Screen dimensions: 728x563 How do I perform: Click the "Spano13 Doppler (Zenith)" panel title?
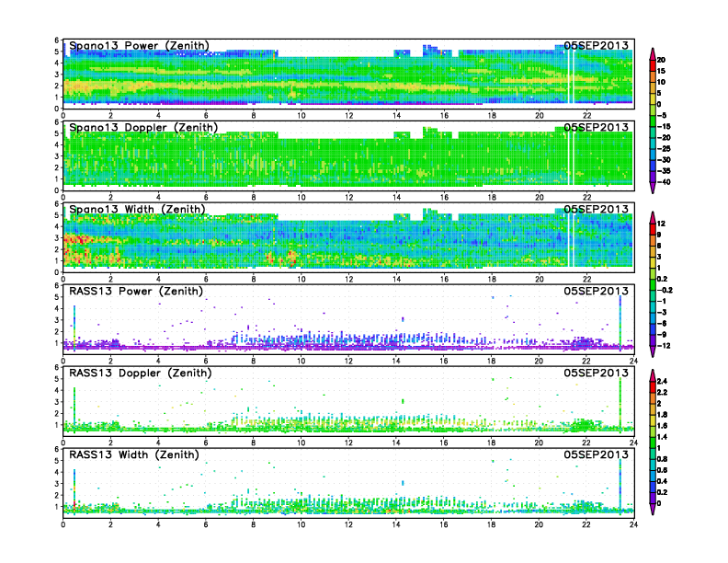[143, 127]
